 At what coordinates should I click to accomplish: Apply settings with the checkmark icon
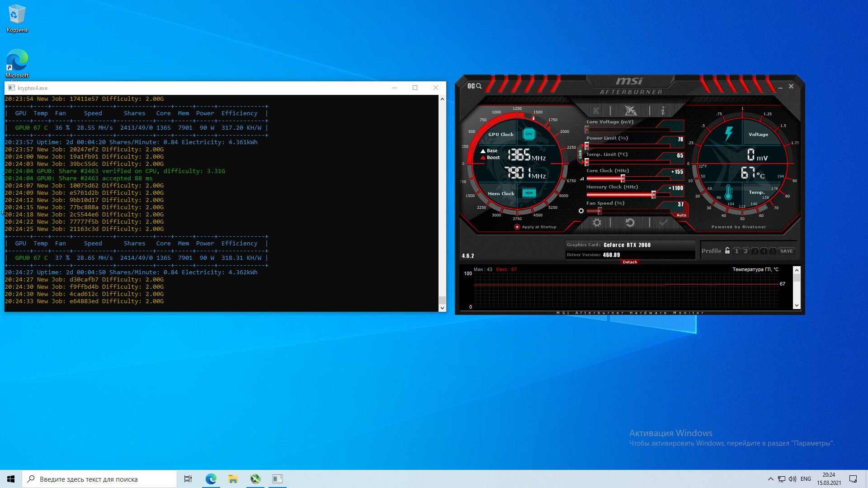point(663,222)
